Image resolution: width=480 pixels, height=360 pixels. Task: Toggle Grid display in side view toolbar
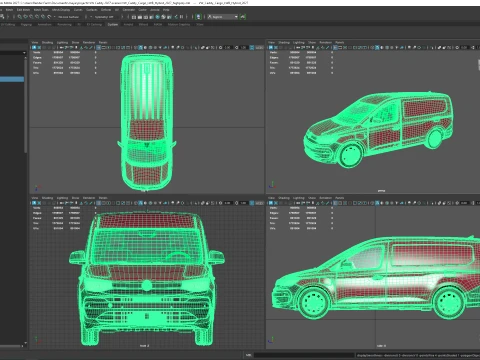point(335,203)
